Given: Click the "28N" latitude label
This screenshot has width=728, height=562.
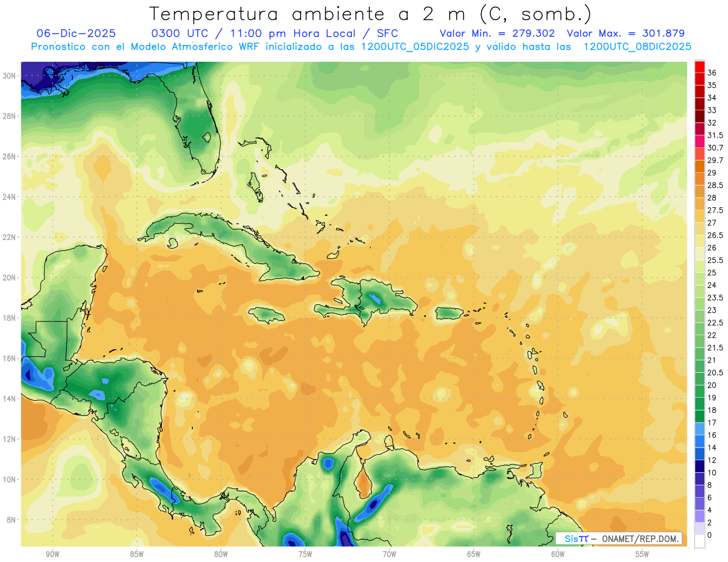Looking at the screenshot, I should pos(10,116).
